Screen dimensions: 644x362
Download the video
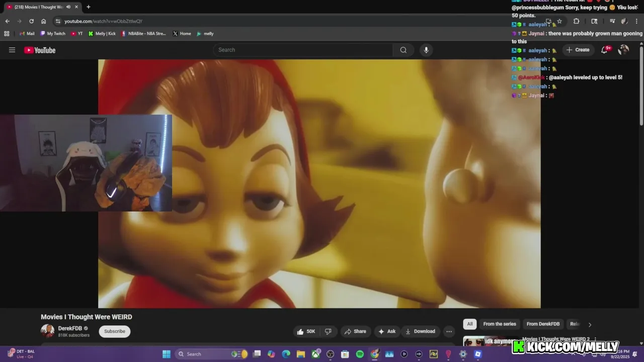[x=420, y=331]
